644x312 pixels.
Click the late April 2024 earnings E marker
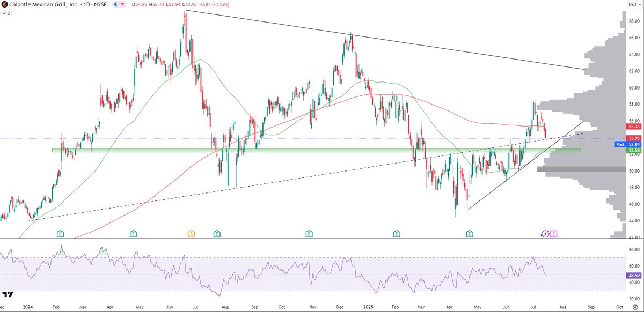pos(133,233)
